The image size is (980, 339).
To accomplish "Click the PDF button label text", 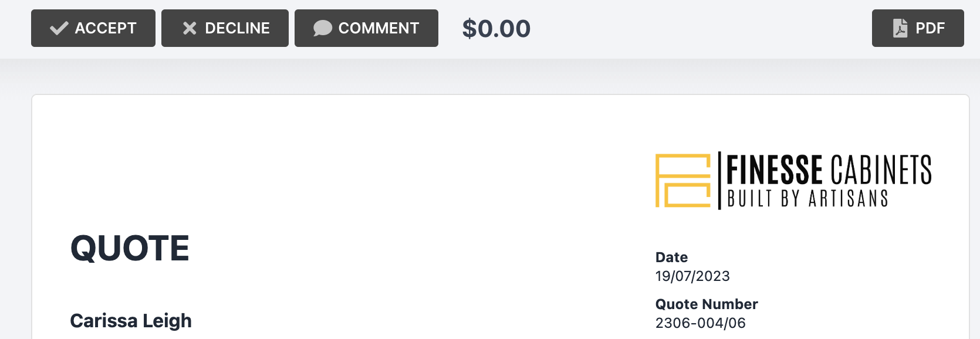I will click(x=930, y=28).
